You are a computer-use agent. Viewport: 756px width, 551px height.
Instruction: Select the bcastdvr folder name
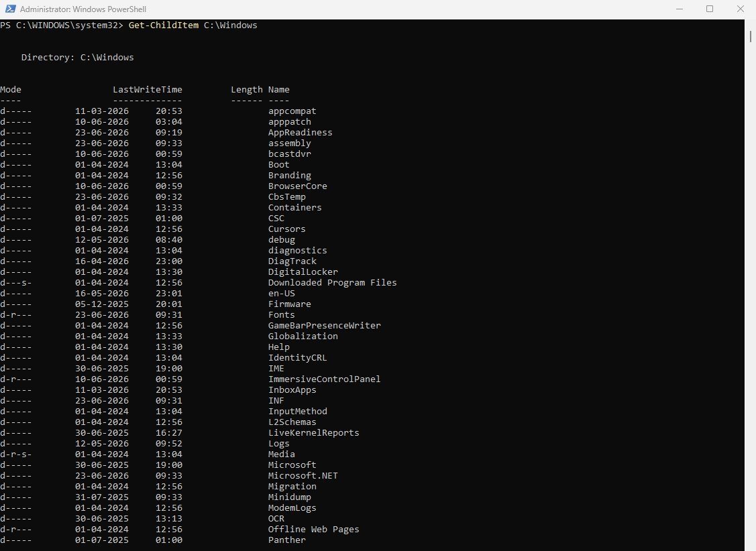pos(289,154)
